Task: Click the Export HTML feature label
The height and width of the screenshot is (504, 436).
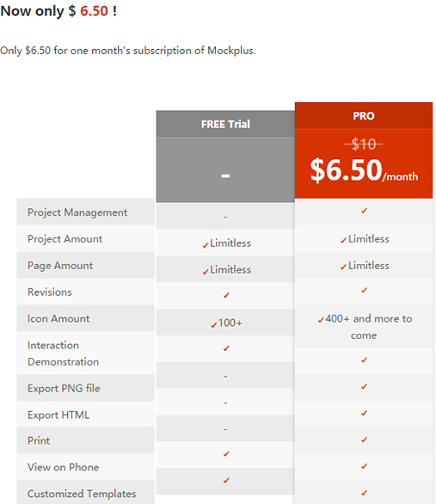Action: (x=58, y=415)
